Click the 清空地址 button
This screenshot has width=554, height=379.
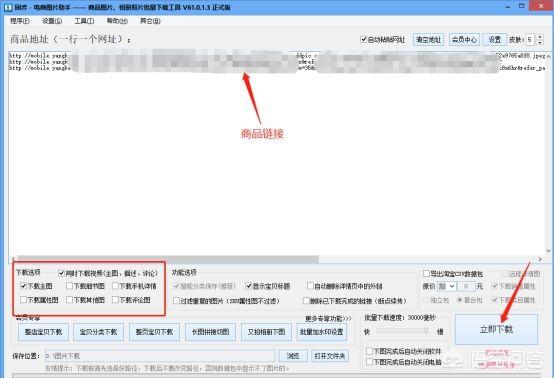coord(428,40)
